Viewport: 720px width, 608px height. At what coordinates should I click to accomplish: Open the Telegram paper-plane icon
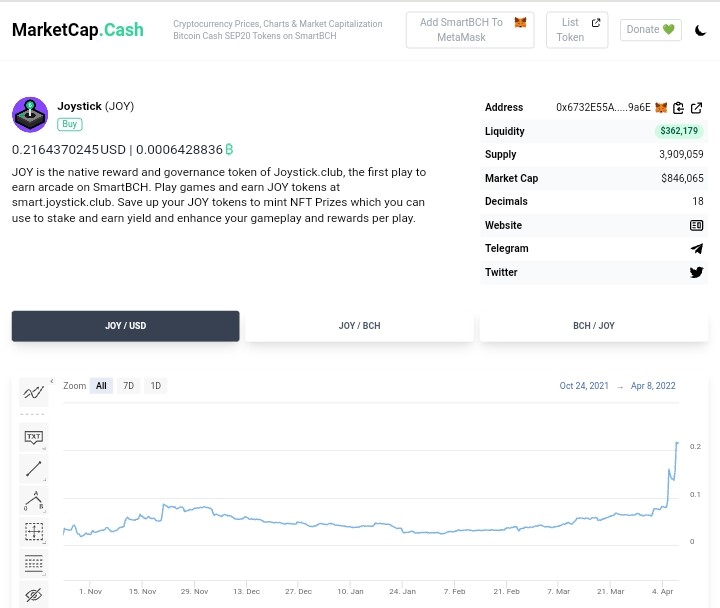point(697,248)
